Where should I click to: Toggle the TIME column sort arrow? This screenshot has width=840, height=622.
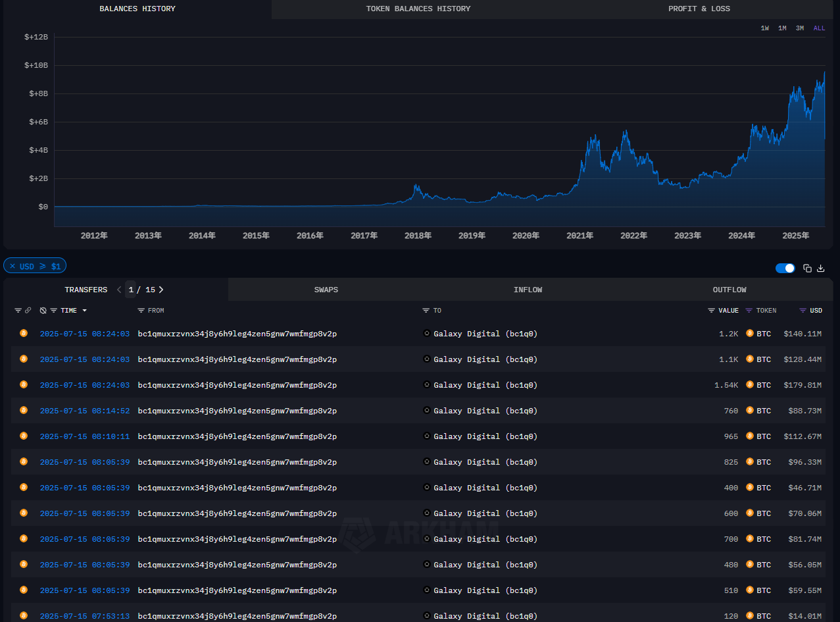(x=84, y=311)
